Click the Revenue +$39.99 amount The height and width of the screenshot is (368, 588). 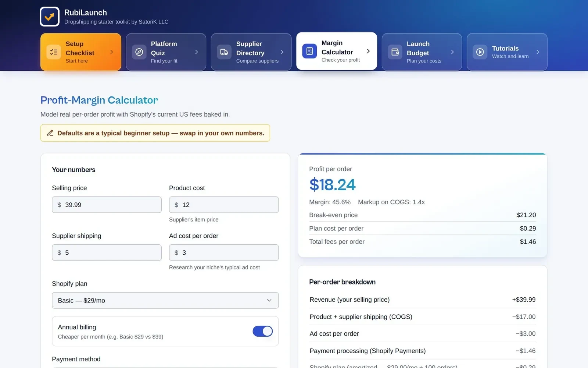pyautogui.click(x=524, y=300)
